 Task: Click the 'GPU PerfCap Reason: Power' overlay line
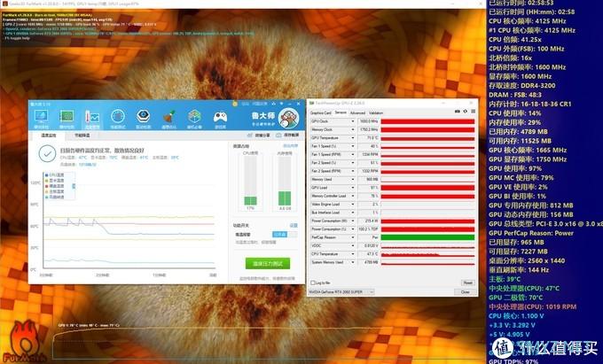click(x=531, y=233)
